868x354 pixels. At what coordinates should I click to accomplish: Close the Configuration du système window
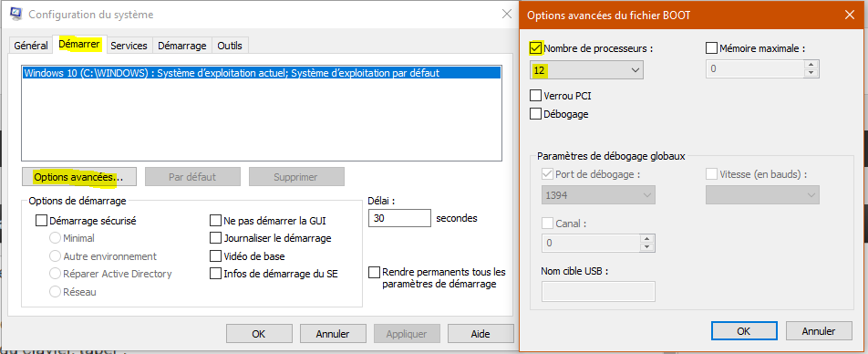pos(507,15)
